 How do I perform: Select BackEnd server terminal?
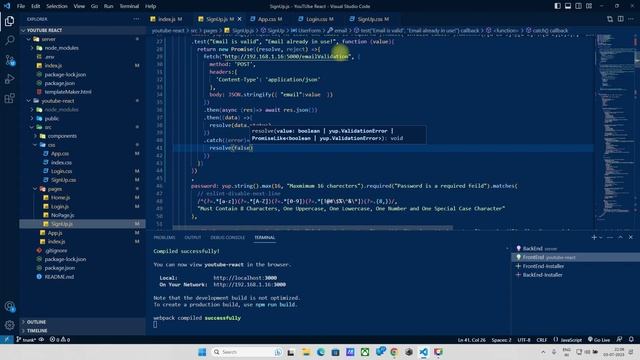tap(576, 248)
